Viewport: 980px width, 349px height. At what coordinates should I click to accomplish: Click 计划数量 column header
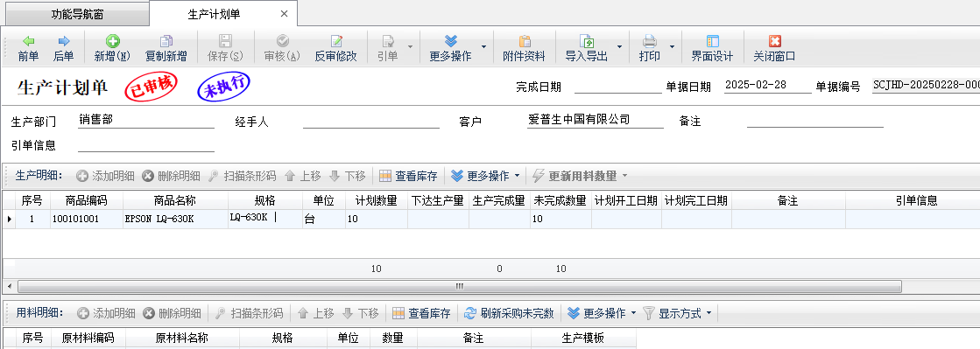pyautogui.click(x=377, y=200)
